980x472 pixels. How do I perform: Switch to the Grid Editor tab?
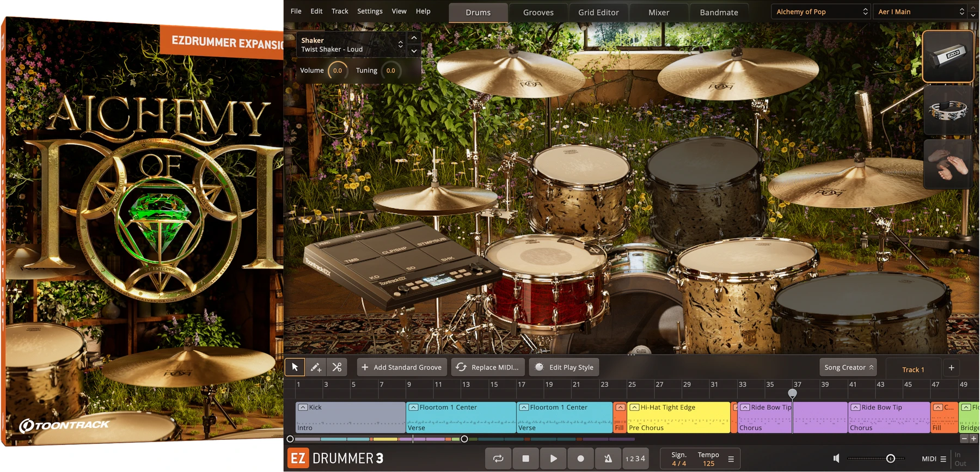click(x=598, y=13)
